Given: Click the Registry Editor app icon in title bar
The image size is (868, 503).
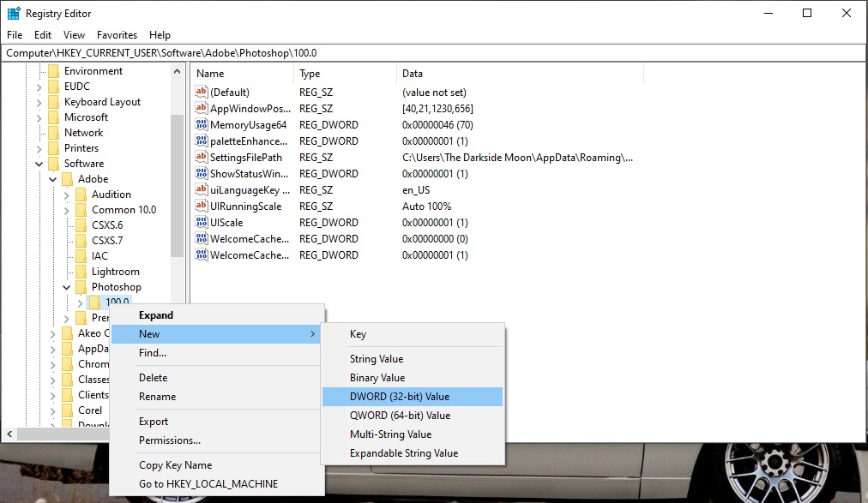Looking at the screenshot, I should tap(14, 13).
